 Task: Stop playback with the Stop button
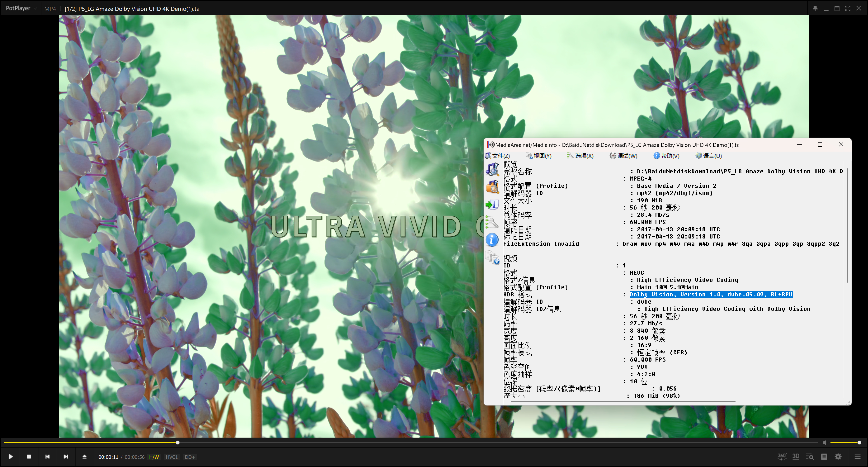click(29, 457)
